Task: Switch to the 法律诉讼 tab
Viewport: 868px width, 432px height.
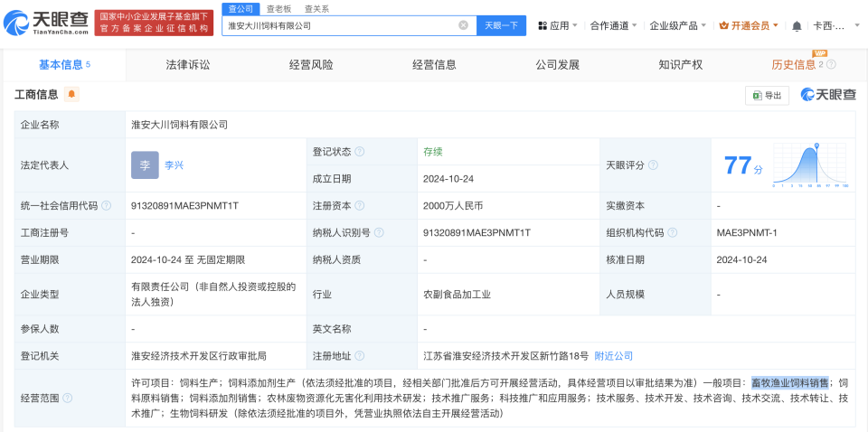Action: [188, 65]
